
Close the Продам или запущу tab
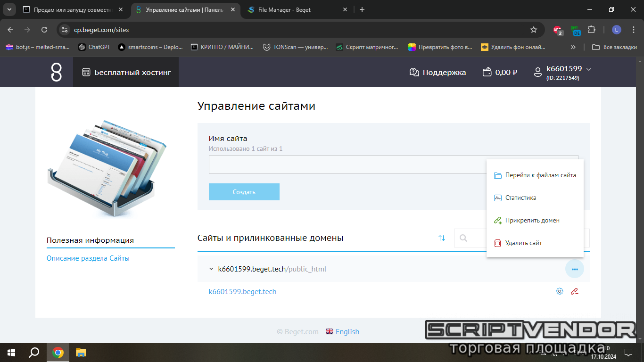pos(120,9)
